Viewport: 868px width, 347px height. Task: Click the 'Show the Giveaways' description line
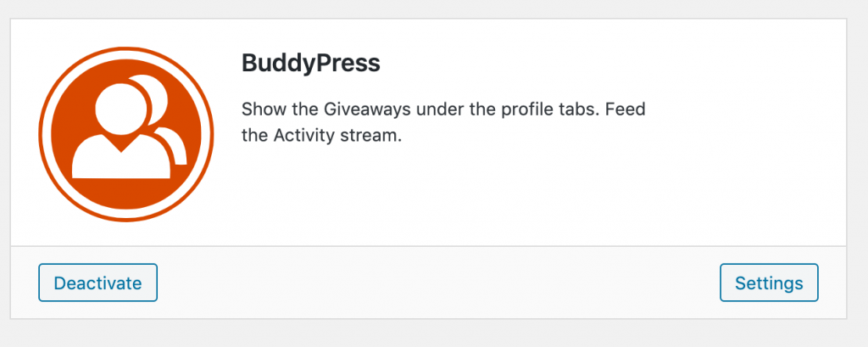(443, 109)
